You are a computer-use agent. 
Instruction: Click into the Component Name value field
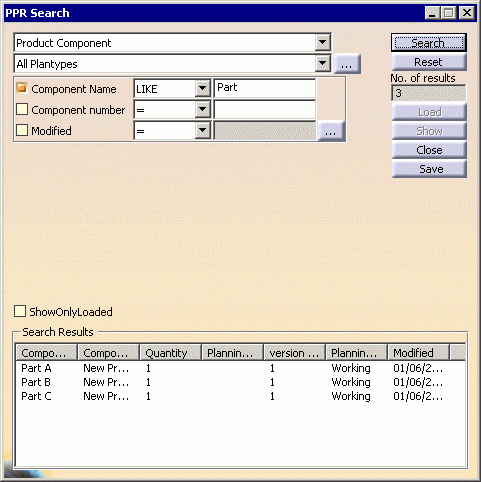click(265, 88)
